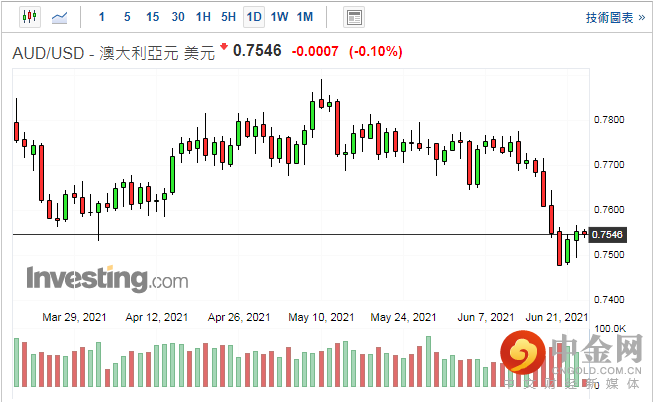Image resolution: width=657 pixels, height=402 pixels.
Task: Select the 1M timeframe
Action: click(x=305, y=17)
